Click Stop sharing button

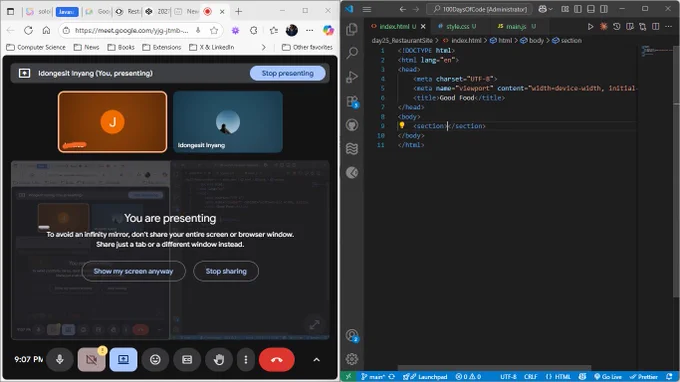click(x=226, y=271)
